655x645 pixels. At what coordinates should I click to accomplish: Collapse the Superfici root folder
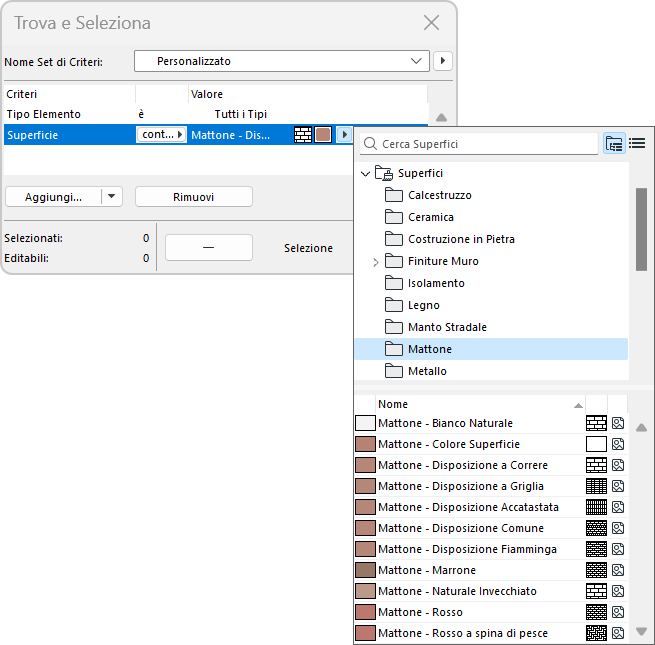coord(366,173)
